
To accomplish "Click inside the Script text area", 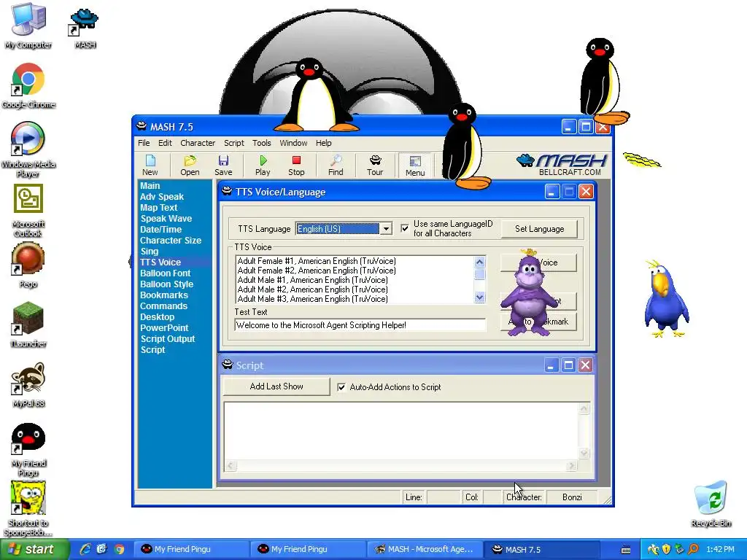I will (401, 431).
